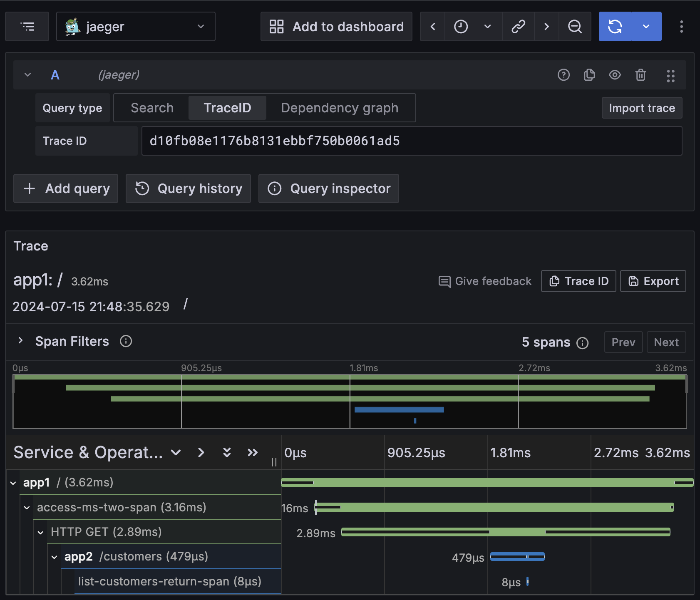Select TraceID query type
The height and width of the screenshot is (600, 700).
click(x=227, y=108)
